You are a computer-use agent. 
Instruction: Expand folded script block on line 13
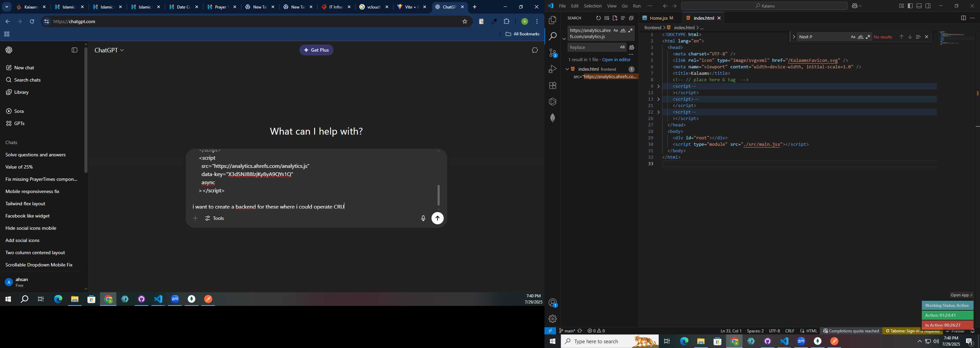click(x=658, y=99)
